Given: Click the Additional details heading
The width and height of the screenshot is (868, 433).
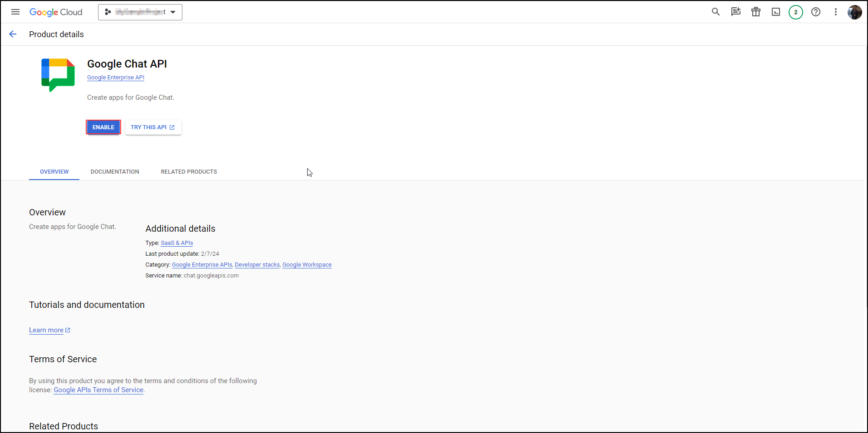Looking at the screenshot, I should click(x=180, y=229).
